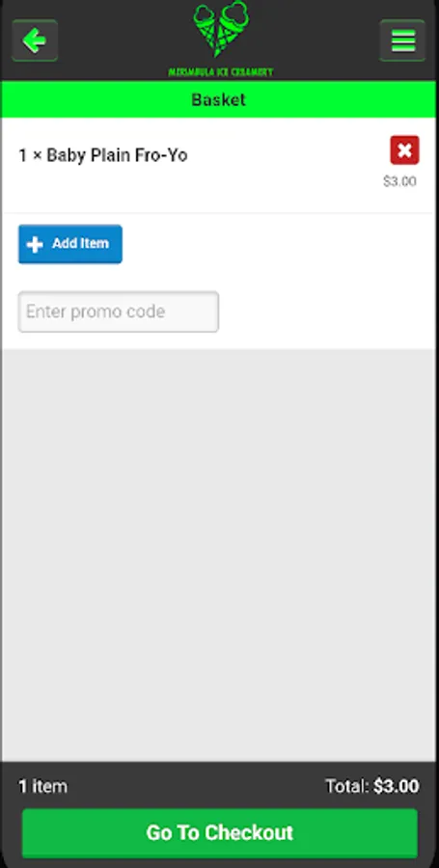The height and width of the screenshot is (868, 439).
Task: Click the quantity 1 × beside Fro-Yo
Action: [31, 155]
